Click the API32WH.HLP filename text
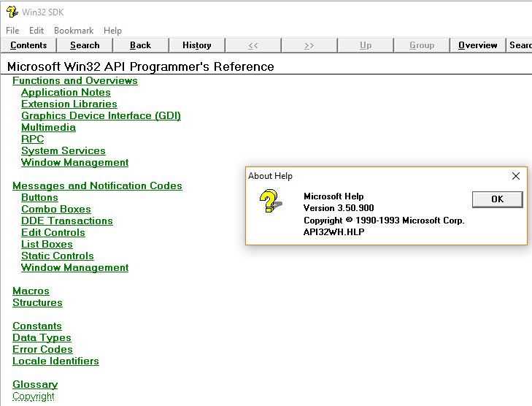The height and width of the screenshot is (406, 532). tap(334, 232)
